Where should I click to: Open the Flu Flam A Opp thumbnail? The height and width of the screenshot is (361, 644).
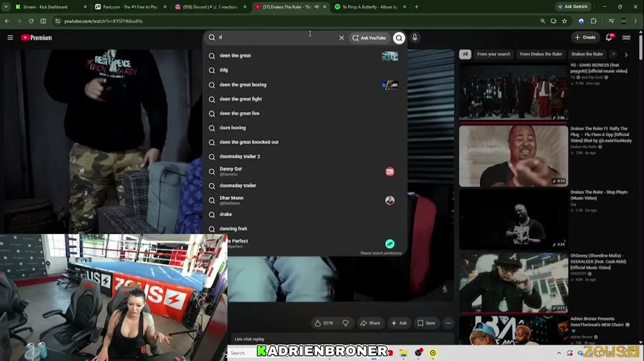point(514,155)
